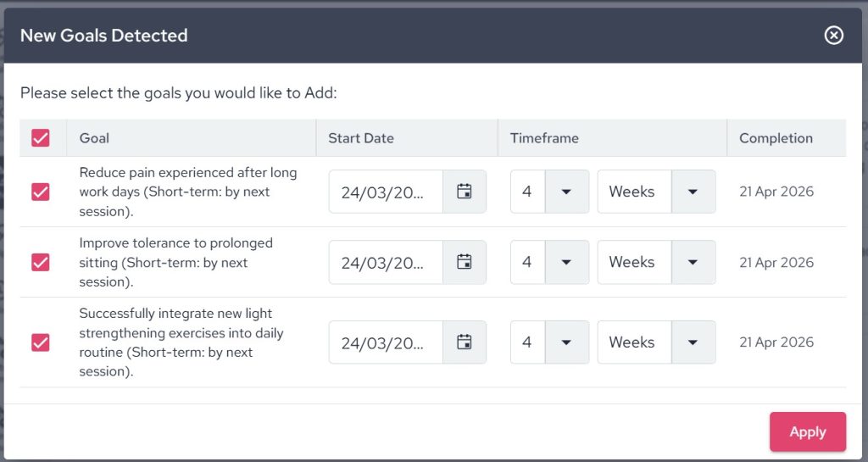Click the Start Date column header
The image size is (868, 462).
(x=361, y=138)
